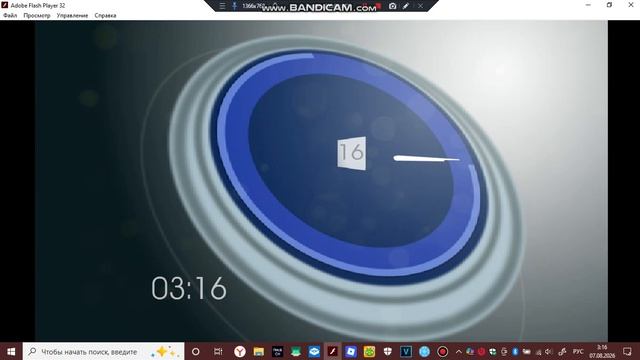Open File Explorer from the taskbar
Image resolution: width=640 pixels, height=360 pixels.
tap(258, 351)
